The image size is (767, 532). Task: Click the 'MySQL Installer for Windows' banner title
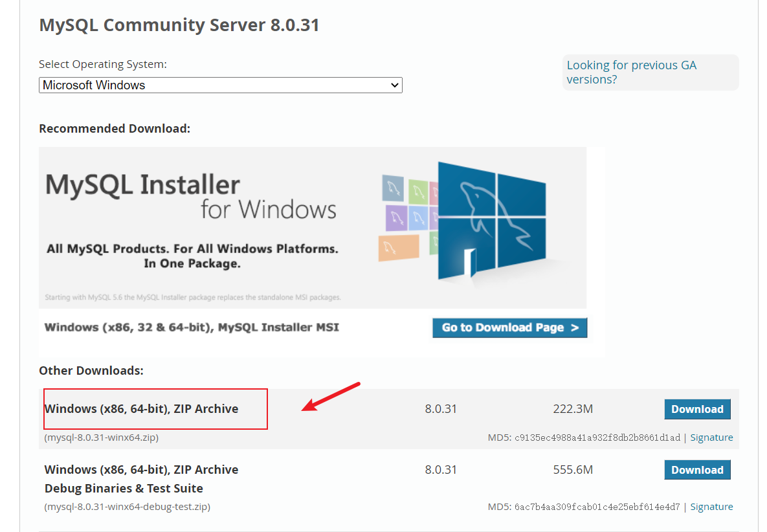191,197
